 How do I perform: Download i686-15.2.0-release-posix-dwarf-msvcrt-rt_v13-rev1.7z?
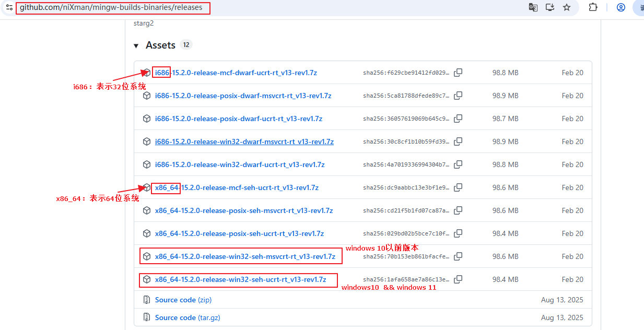click(x=243, y=96)
